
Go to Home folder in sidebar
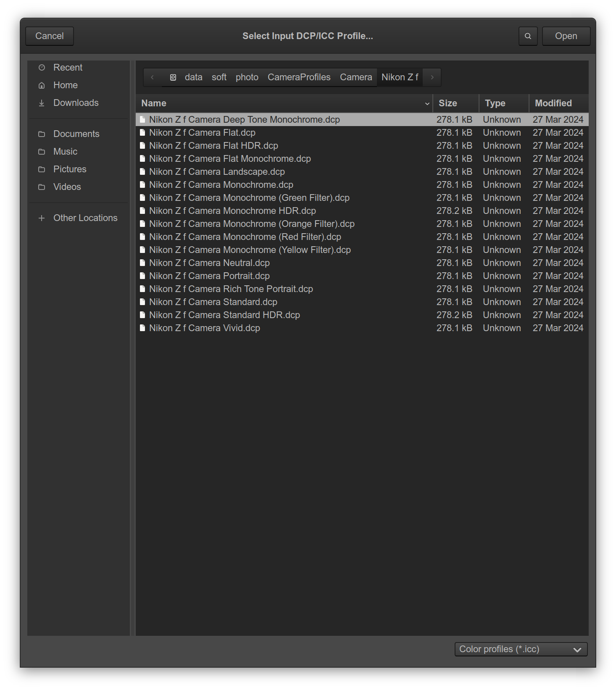(x=65, y=85)
